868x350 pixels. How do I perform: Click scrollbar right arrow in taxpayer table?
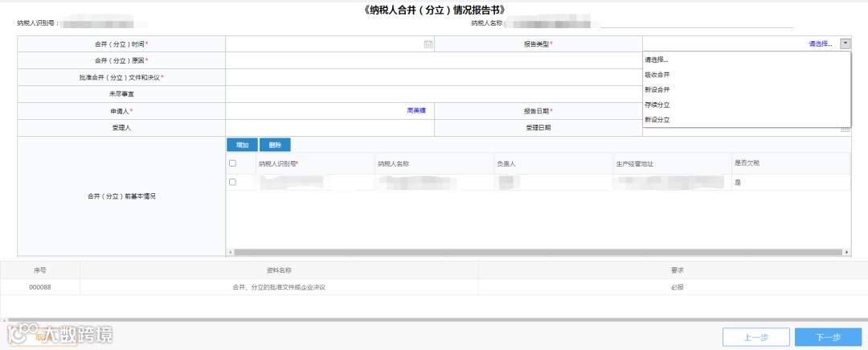[848, 252]
